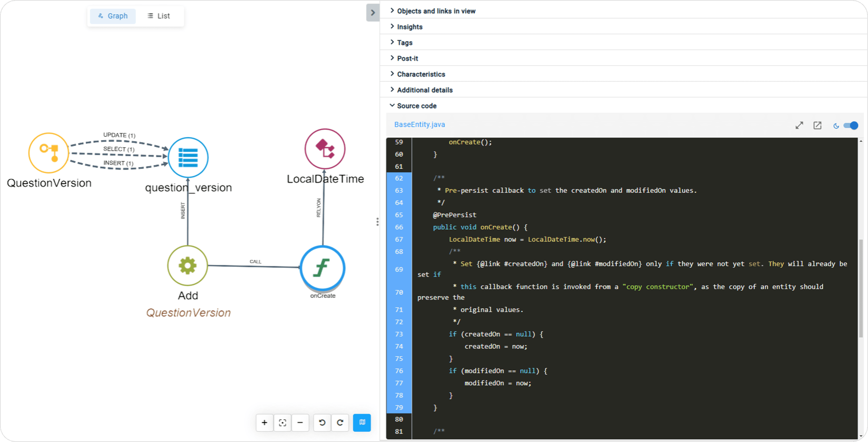The height and width of the screenshot is (442, 868).
Task: Click the zoom out minus icon
Action: point(300,423)
